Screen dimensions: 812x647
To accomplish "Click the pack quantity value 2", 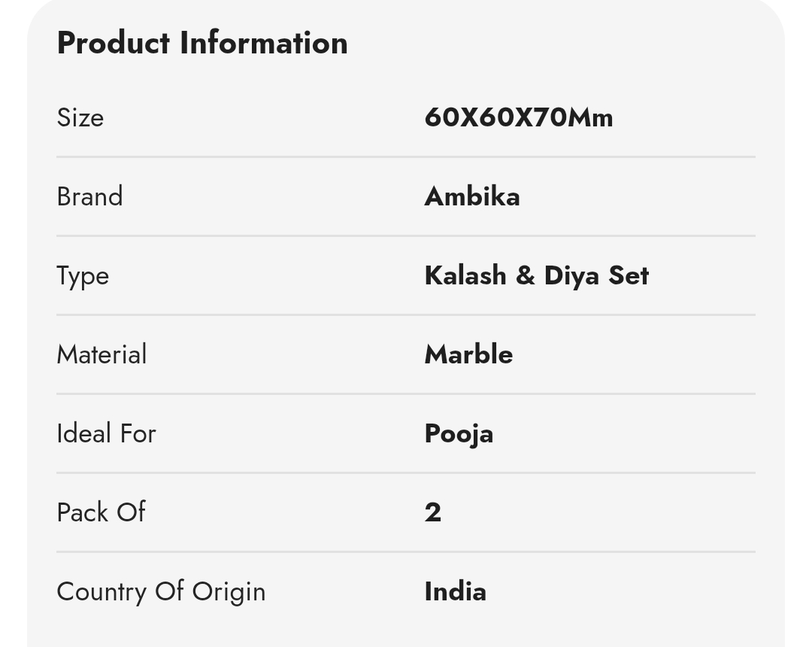I will (x=433, y=513).
